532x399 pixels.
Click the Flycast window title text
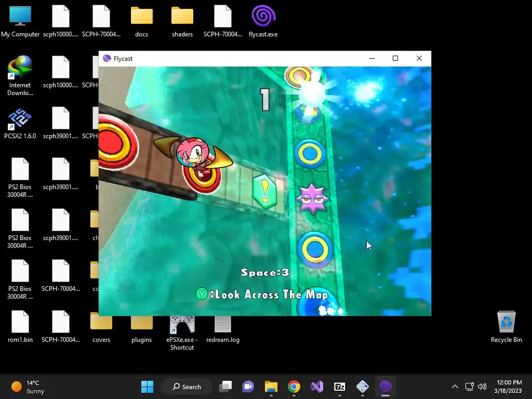click(123, 59)
